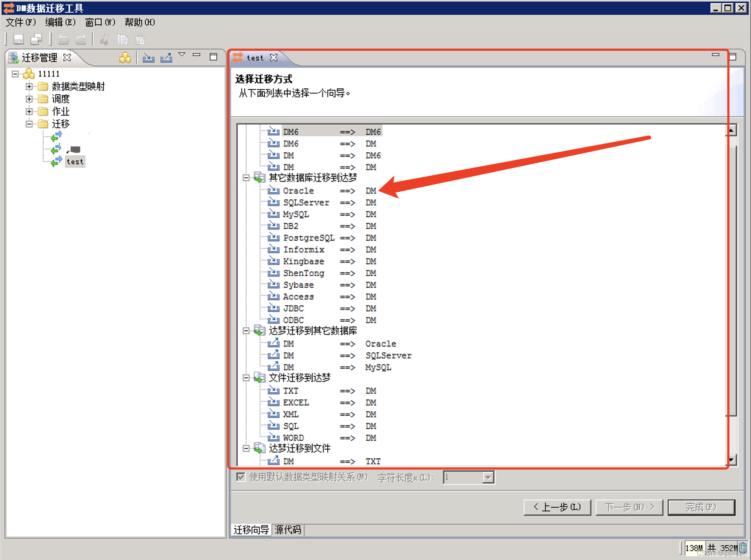Select ShenTong ==> DM migration wizard

[322, 273]
